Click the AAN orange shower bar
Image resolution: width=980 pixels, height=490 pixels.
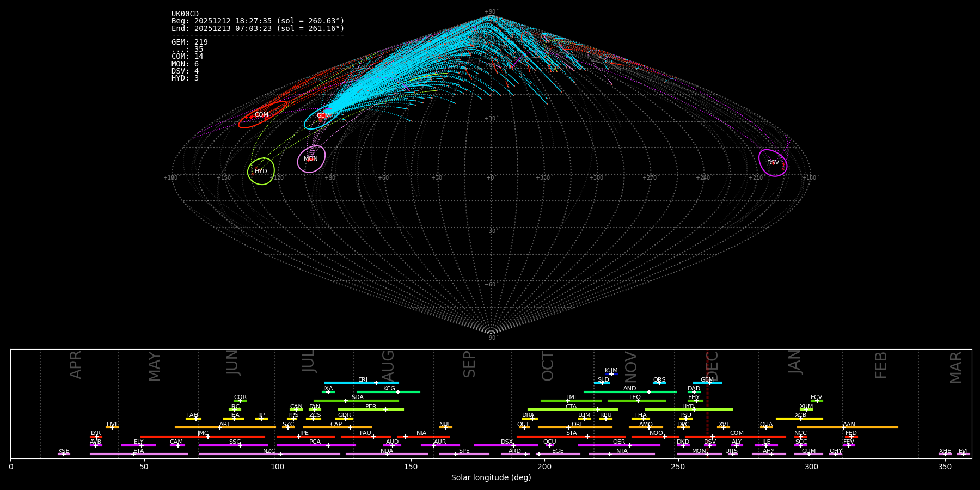pos(847,427)
